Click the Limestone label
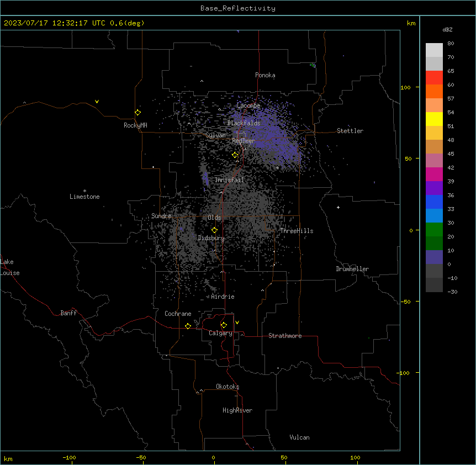The height and width of the screenshot is (465, 476). pos(84,197)
